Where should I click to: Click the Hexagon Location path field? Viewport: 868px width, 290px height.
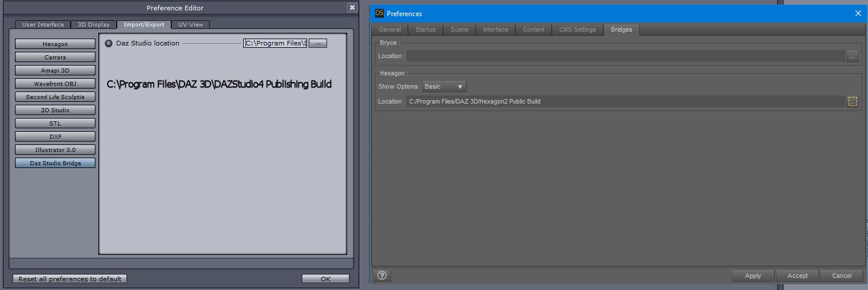(x=626, y=101)
